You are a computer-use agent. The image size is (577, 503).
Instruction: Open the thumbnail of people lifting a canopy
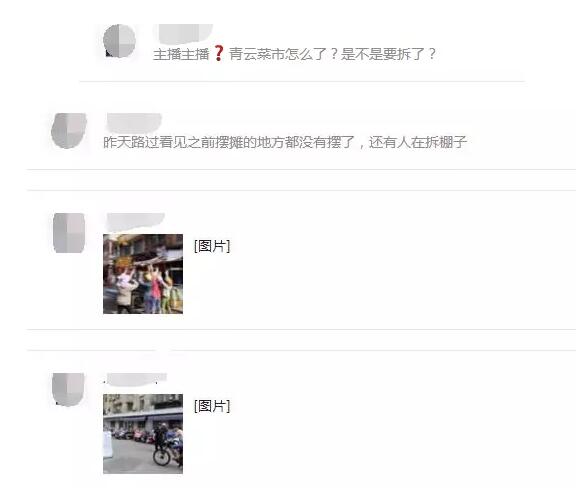pos(143,274)
